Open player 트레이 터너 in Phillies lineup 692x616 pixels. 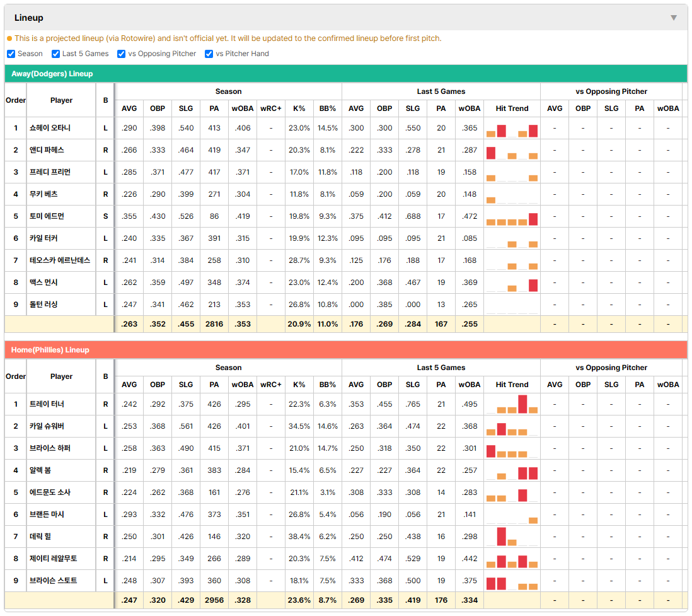click(x=47, y=404)
